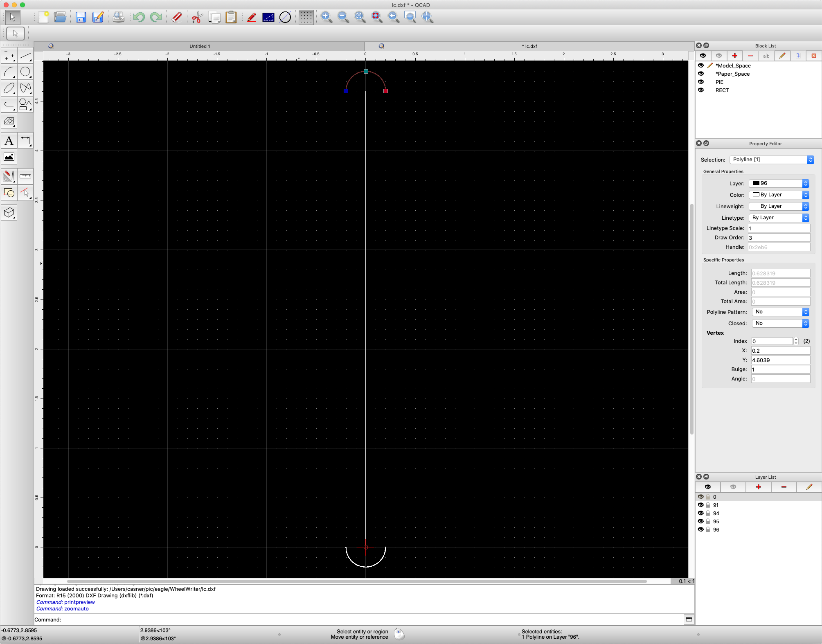822x644 pixels.
Task: Toggle visibility of layer 95
Action: 701,521
